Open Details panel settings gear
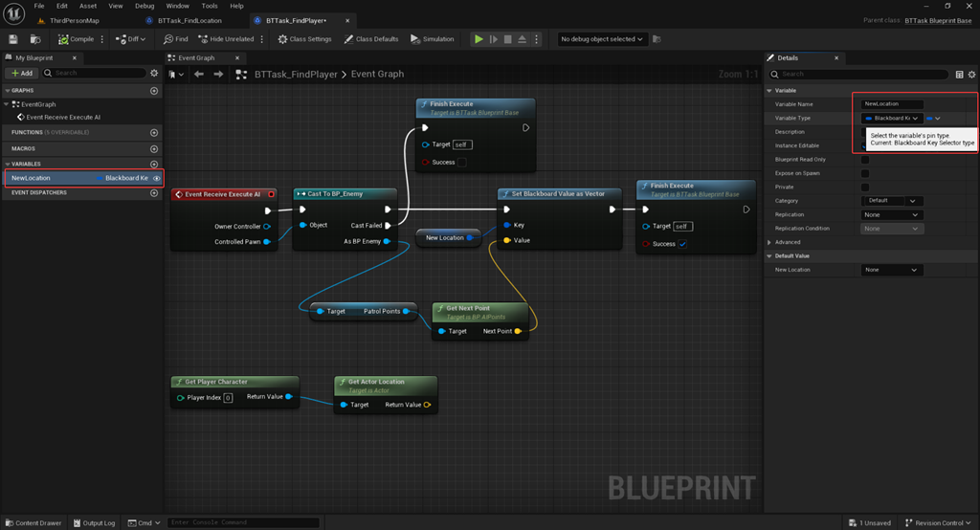This screenshot has width=980, height=530. point(972,75)
